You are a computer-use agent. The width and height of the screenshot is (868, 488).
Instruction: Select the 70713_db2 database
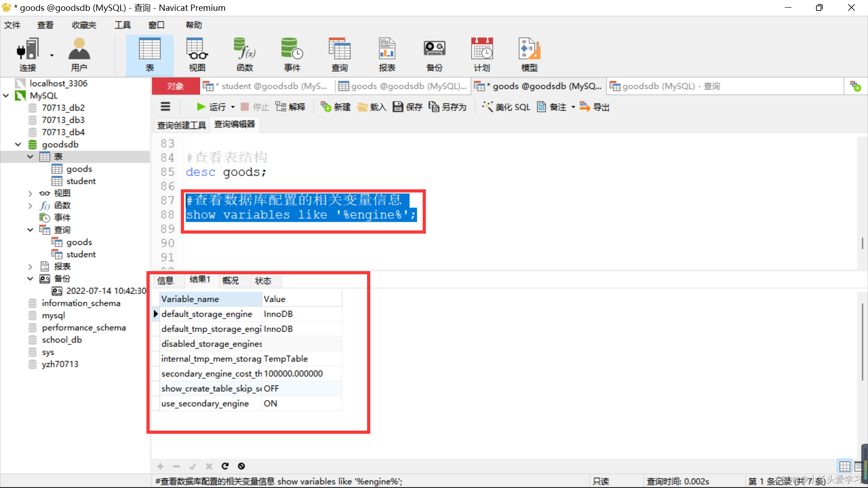[63, 108]
